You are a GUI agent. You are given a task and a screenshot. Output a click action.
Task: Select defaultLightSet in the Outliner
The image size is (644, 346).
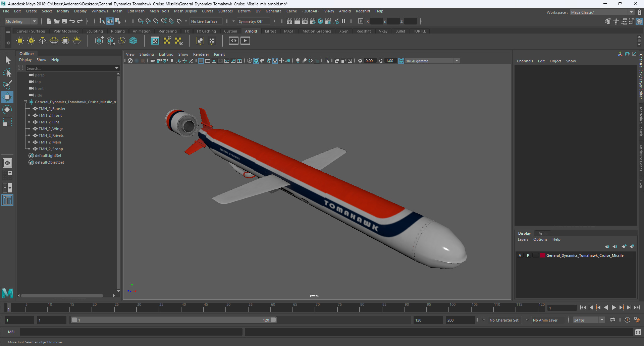point(48,156)
